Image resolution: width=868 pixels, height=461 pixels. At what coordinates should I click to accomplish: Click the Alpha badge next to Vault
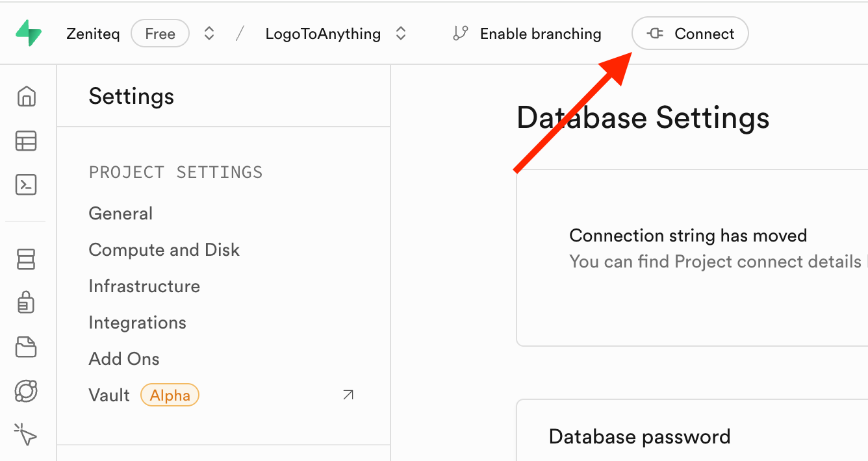[170, 395]
